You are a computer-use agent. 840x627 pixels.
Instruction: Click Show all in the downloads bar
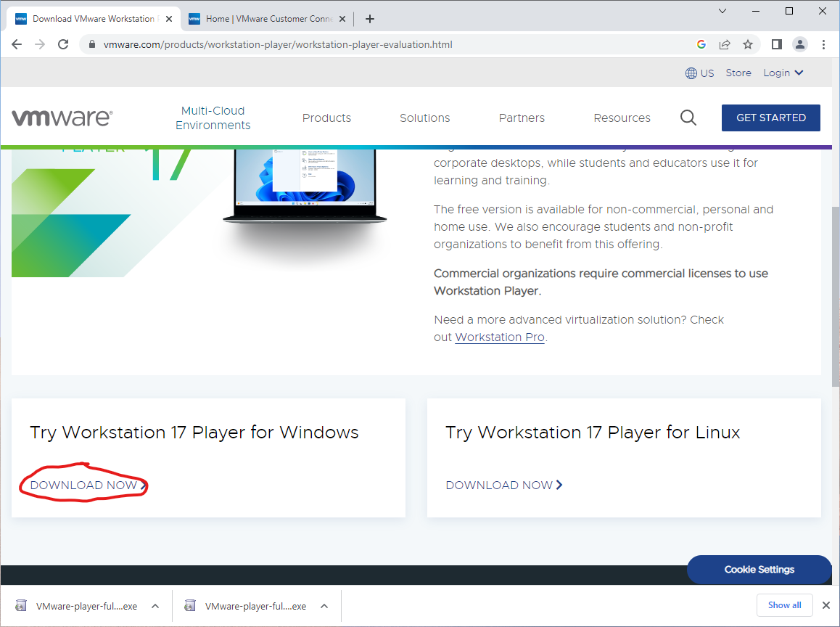coord(784,605)
